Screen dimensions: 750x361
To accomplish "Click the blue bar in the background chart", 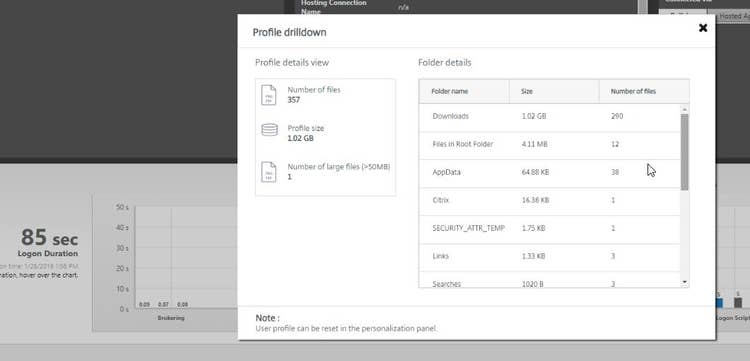I will [719, 303].
